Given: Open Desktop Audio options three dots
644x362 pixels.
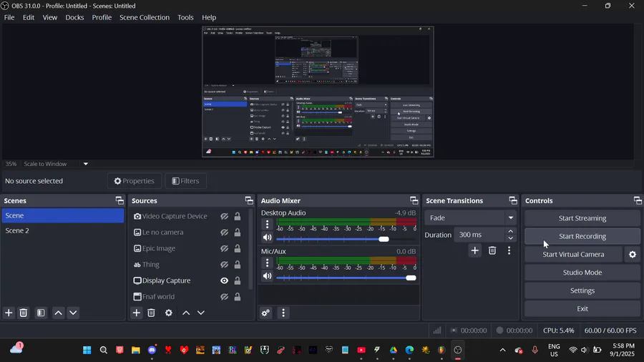Looking at the screenshot, I should 268,224.
